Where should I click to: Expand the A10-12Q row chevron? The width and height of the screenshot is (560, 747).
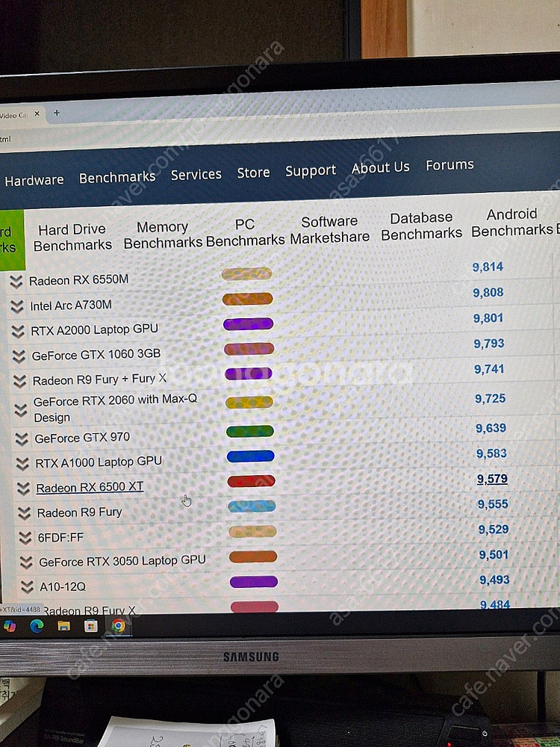tap(27, 586)
